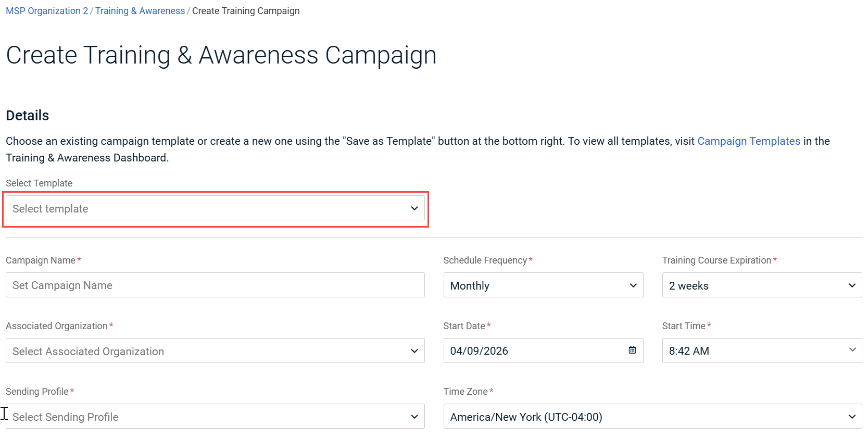The width and height of the screenshot is (868, 438).
Task: Click the Details section heading
Action: [x=28, y=116]
